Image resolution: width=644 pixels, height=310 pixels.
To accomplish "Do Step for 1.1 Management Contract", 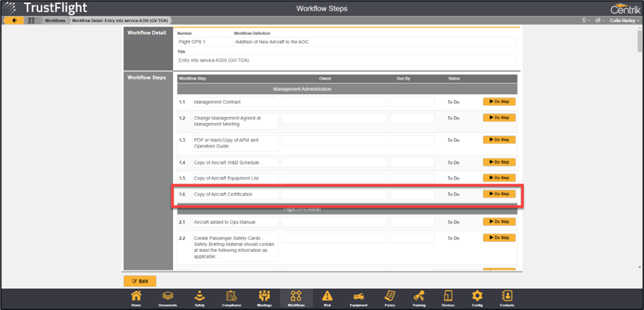I will [499, 102].
